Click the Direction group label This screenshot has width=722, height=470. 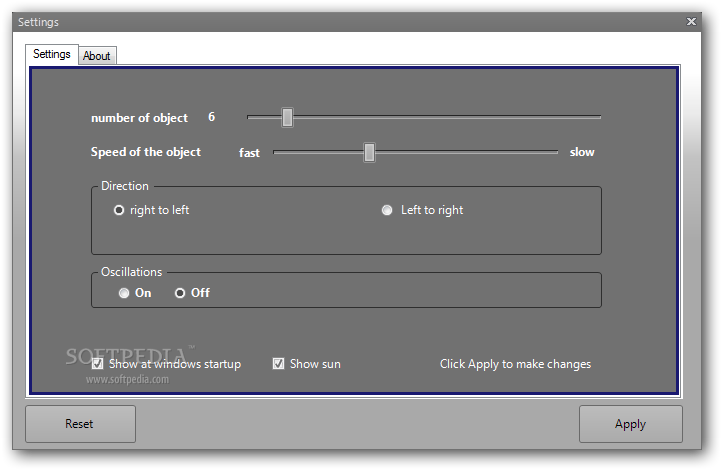[x=125, y=186]
